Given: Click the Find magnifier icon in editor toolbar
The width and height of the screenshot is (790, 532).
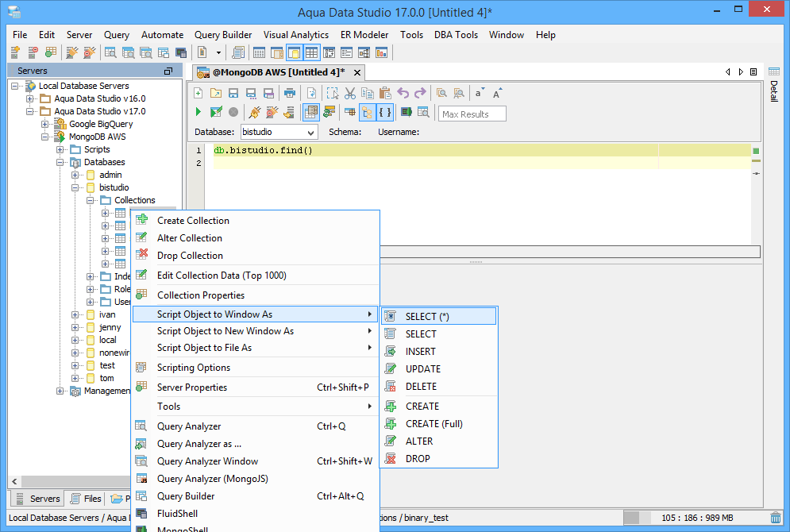Looking at the screenshot, I should (x=442, y=93).
